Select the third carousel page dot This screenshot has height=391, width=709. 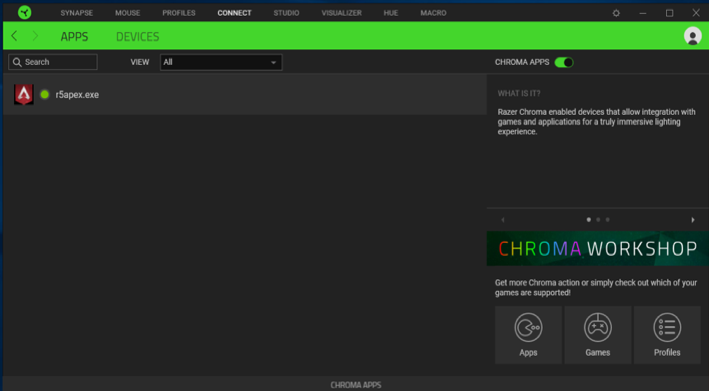pyautogui.click(x=607, y=220)
